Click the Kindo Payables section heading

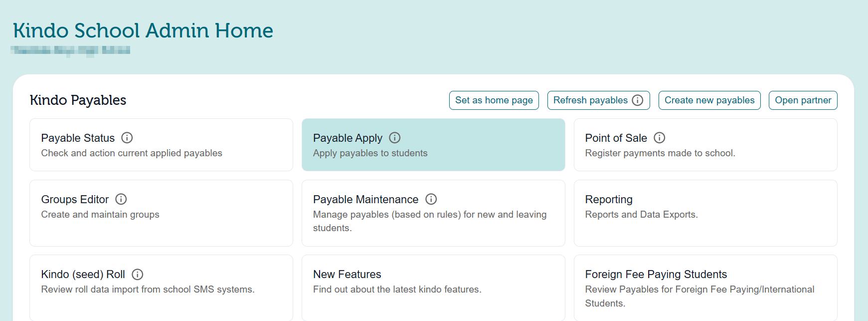[x=78, y=100]
